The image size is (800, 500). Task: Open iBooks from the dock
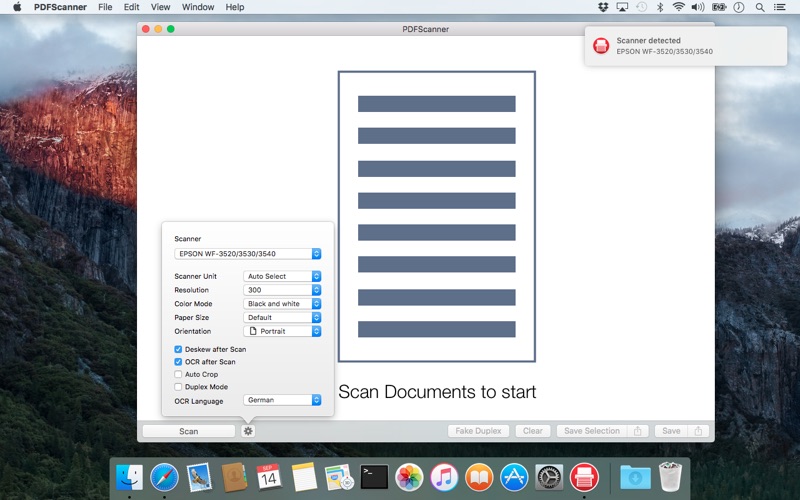[x=479, y=477]
